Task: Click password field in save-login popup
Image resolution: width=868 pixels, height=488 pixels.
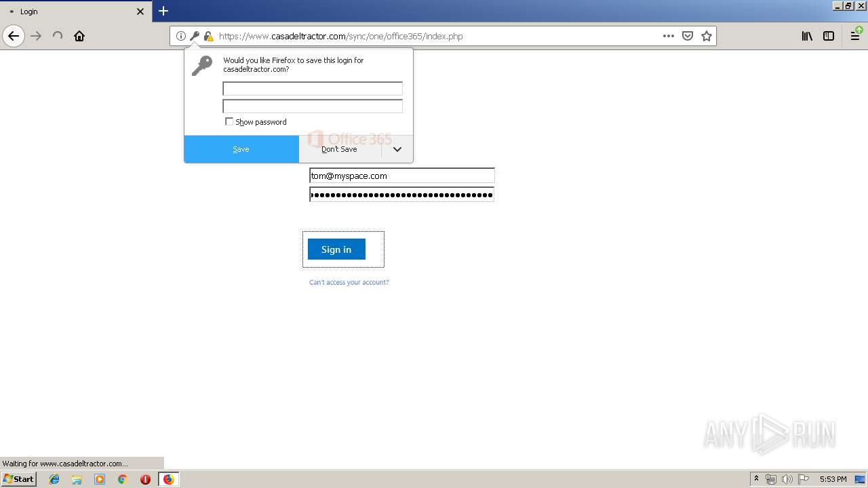Action: [x=313, y=106]
